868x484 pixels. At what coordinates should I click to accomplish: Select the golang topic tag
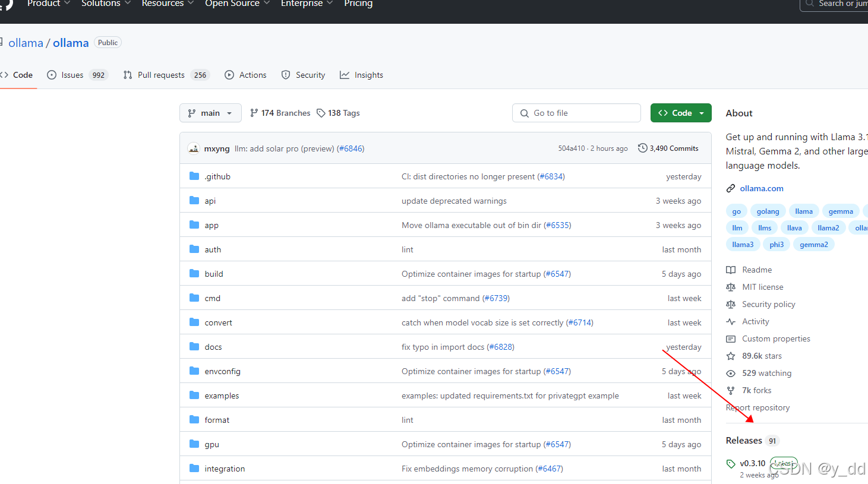click(768, 211)
